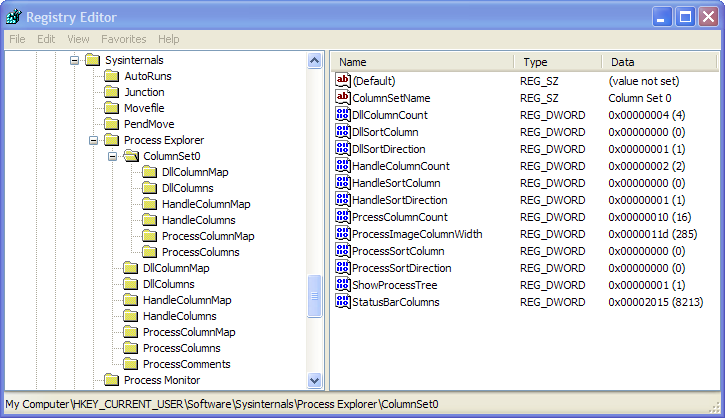Viewport: 725px width, 418px height.
Task: Select the ProcessSortColumn DWORD icon
Action: pyautogui.click(x=343, y=251)
